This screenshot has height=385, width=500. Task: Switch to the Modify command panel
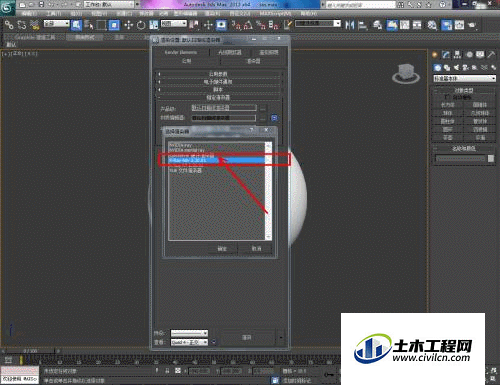(446, 55)
